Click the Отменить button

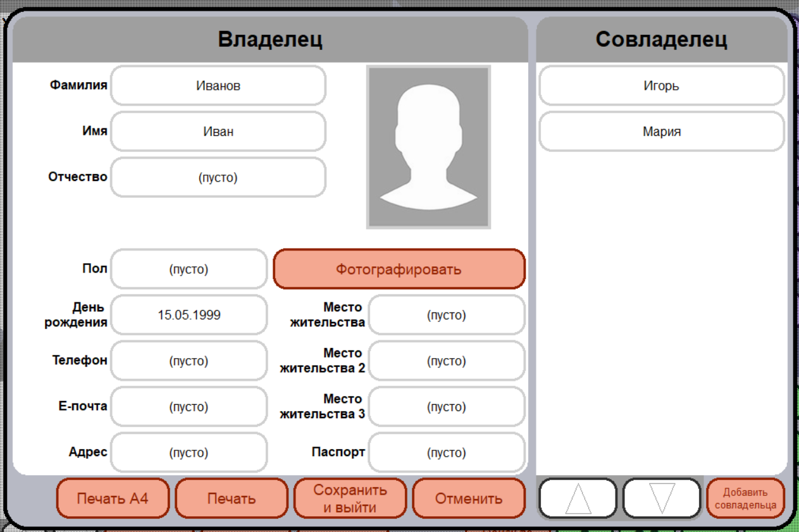pyautogui.click(x=469, y=498)
